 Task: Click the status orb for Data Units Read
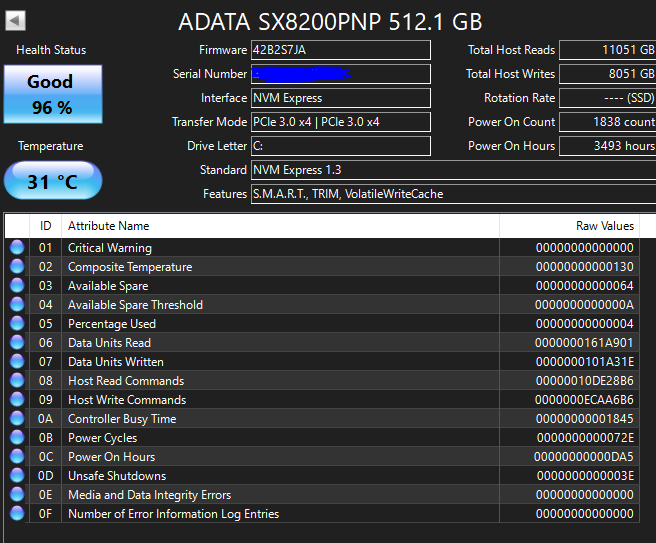coord(17,343)
